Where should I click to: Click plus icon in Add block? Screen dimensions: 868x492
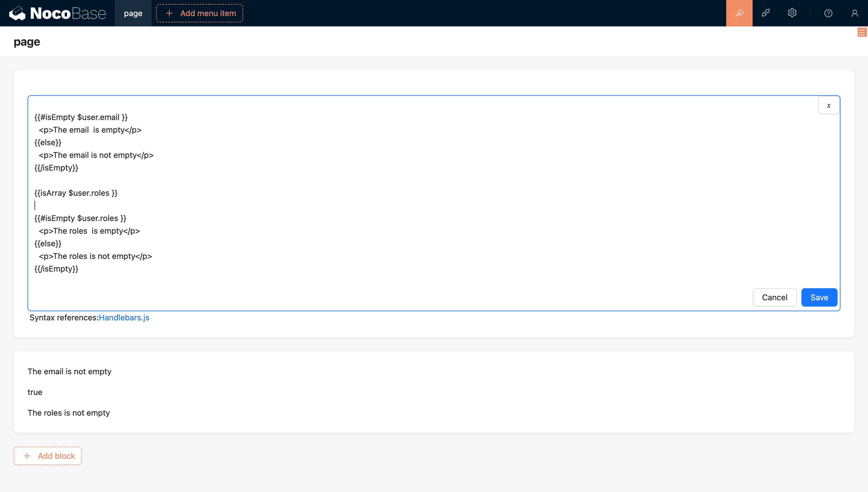point(27,456)
